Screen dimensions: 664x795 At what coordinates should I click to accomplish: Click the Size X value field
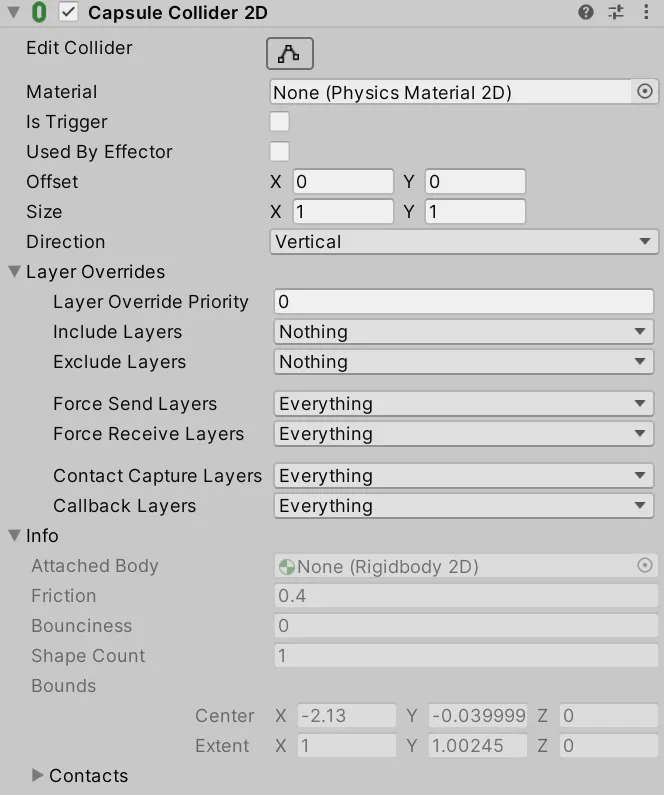[x=343, y=212]
